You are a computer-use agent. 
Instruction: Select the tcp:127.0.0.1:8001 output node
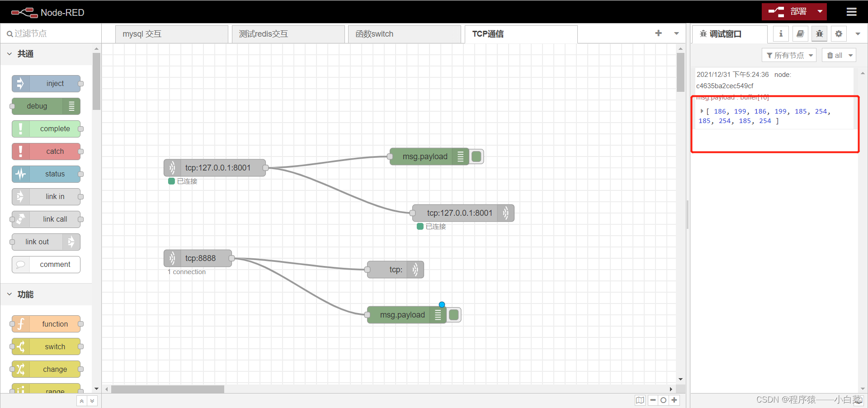[x=463, y=213]
